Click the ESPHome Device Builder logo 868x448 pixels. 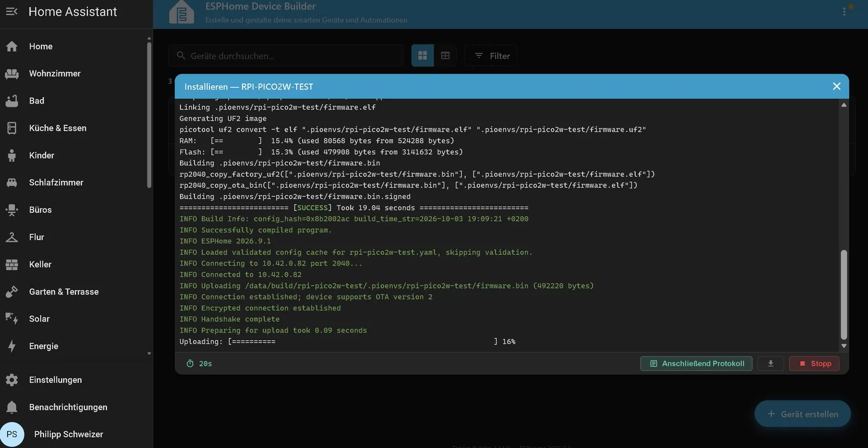182,12
